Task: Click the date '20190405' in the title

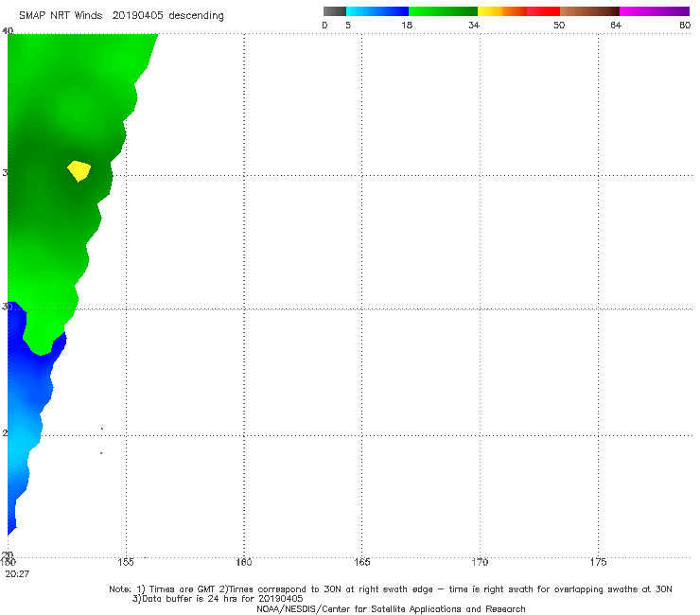Action: pyautogui.click(x=137, y=15)
